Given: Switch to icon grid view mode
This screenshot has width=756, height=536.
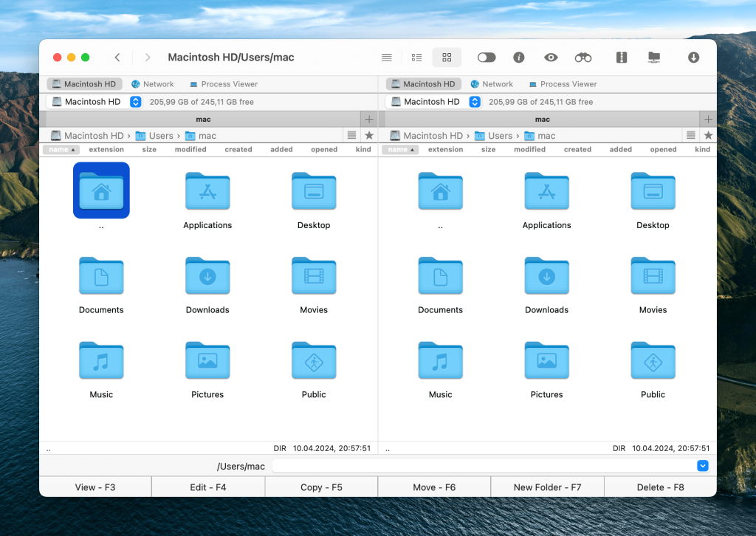Looking at the screenshot, I should pyautogui.click(x=447, y=58).
